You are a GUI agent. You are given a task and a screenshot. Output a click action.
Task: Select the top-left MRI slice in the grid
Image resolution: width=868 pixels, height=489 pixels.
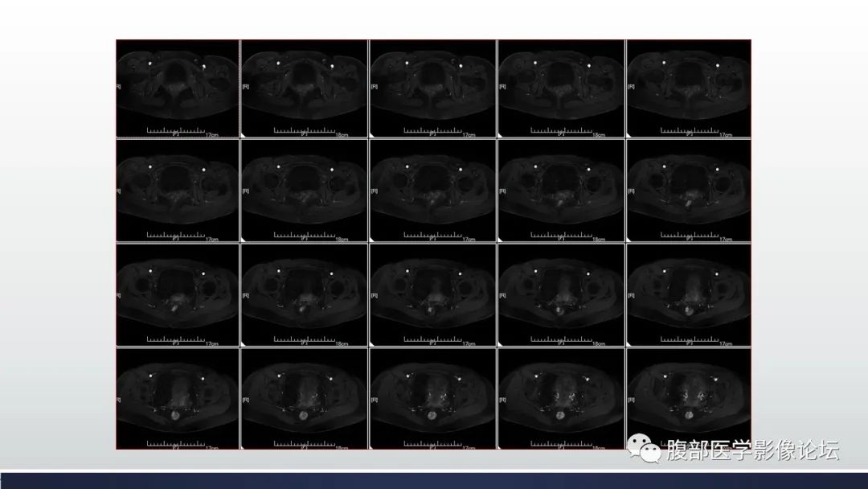[178, 87]
